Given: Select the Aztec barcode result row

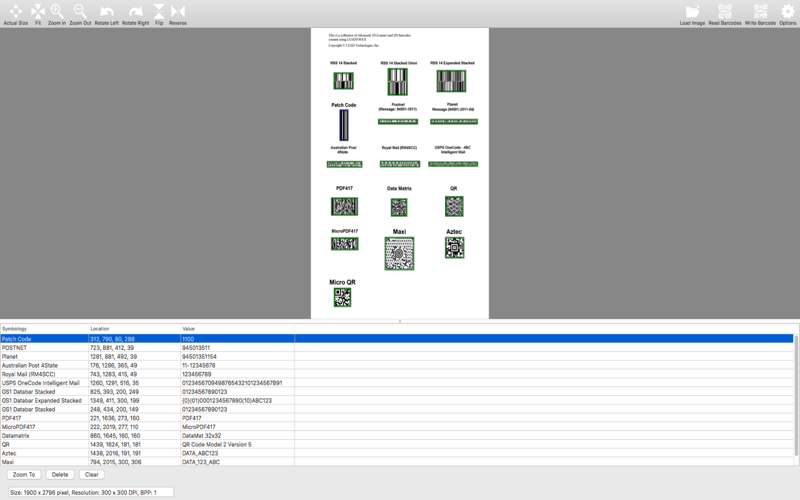Looking at the screenshot, I should coord(397,453).
